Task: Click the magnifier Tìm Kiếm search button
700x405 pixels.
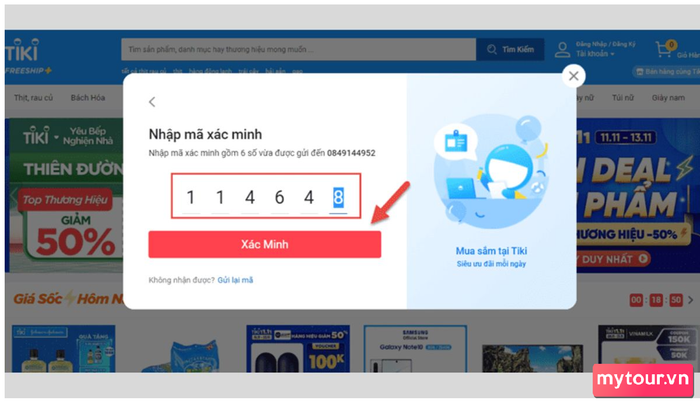Action: tap(510, 50)
